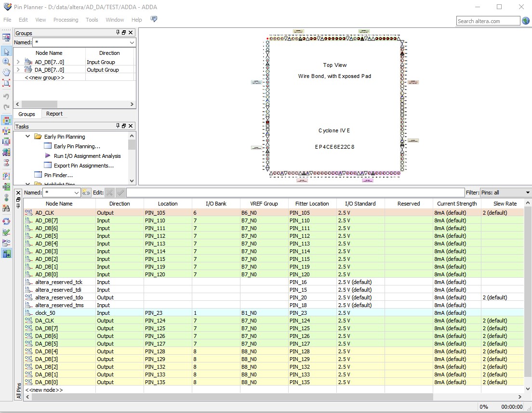The height and width of the screenshot is (413, 532).
Task: Open the View menu
Action: click(40, 20)
